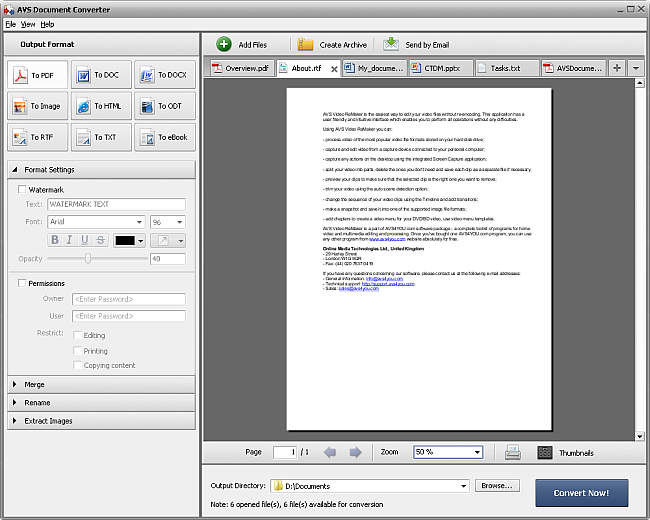Go to the next page arrow
Screen dimensions: 650x520
(x=355, y=452)
